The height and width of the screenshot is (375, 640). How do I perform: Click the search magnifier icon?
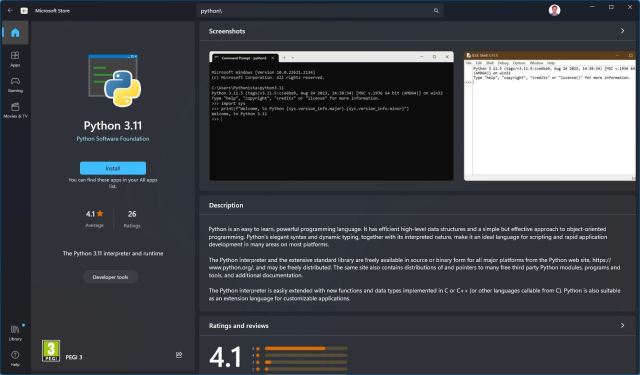point(436,11)
